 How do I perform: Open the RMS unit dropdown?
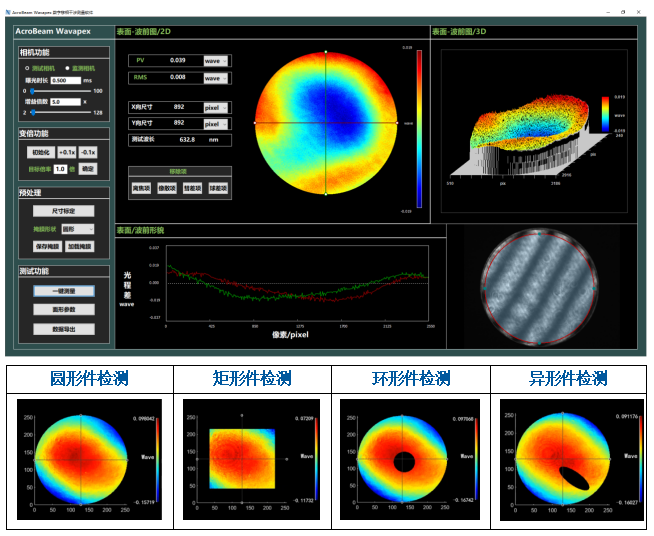[x=216, y=77]
